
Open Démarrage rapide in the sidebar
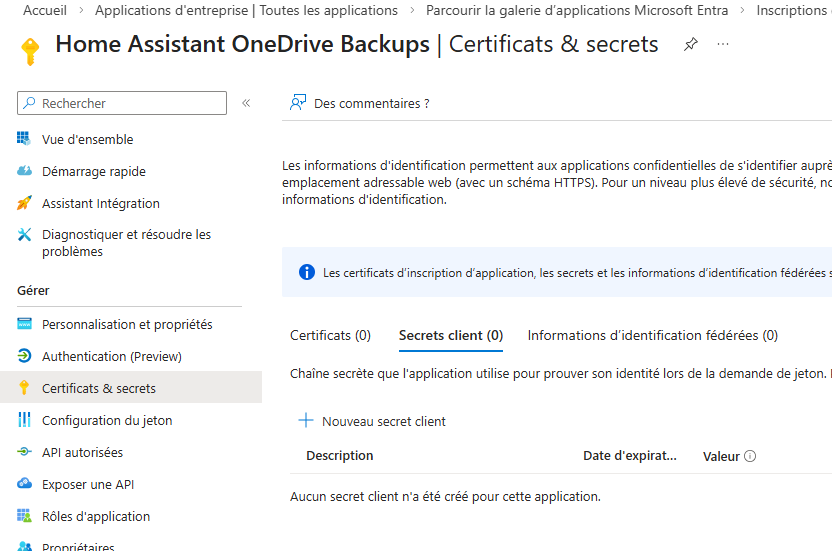(x=93, y=171)
